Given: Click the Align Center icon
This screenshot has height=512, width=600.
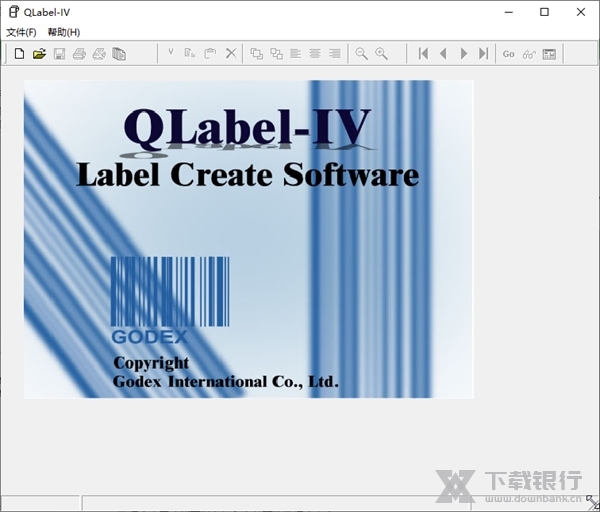Looking at the screenshot, I should (x=315, y=53).
